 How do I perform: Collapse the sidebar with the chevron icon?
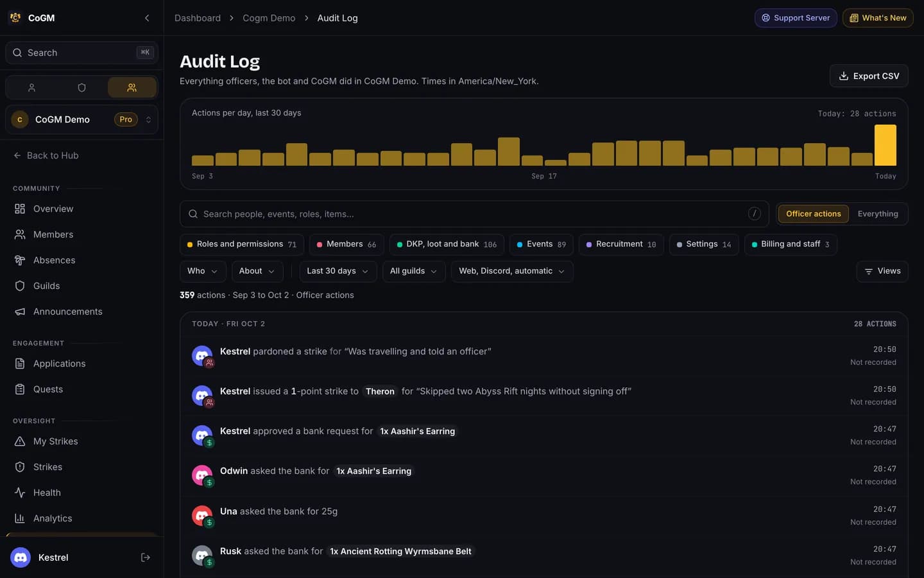coord(147,18)
